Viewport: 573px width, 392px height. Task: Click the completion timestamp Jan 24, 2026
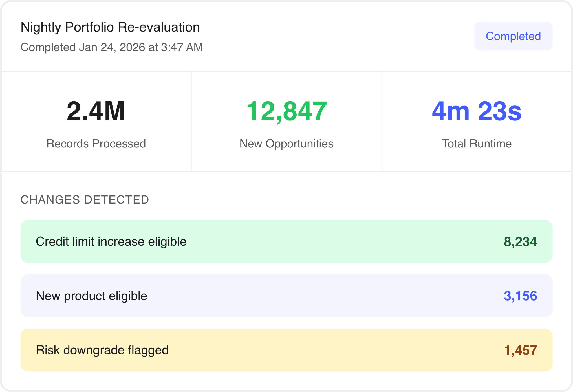(x=112, y=47)
